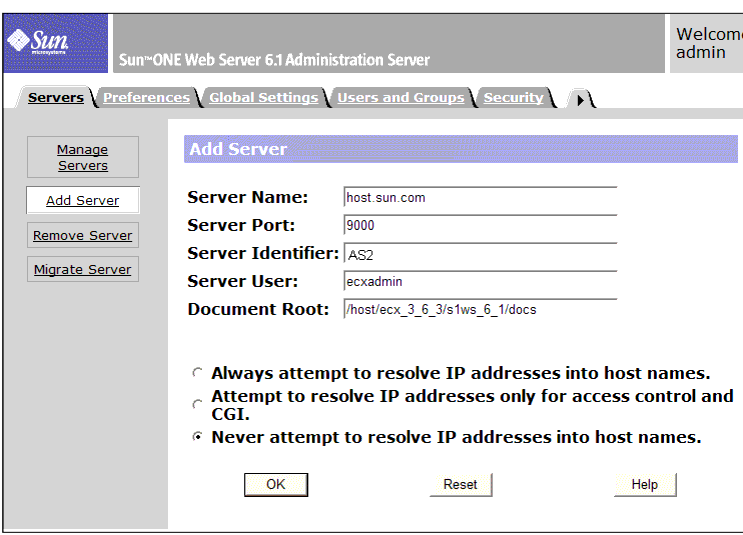Click the Server Identifier: label

(263, 253)
